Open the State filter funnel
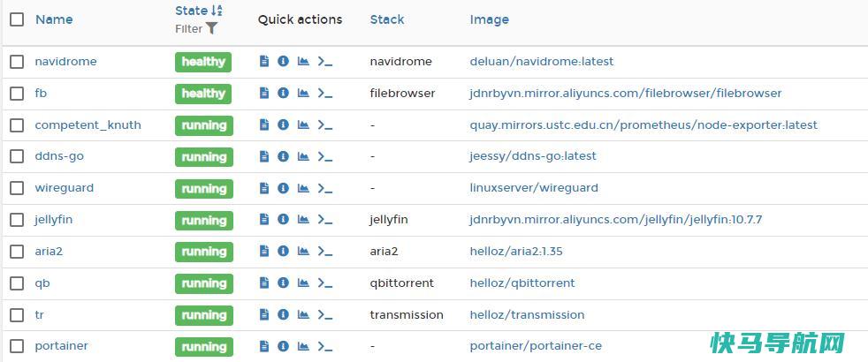868x362 pixels. pos(212,29)
